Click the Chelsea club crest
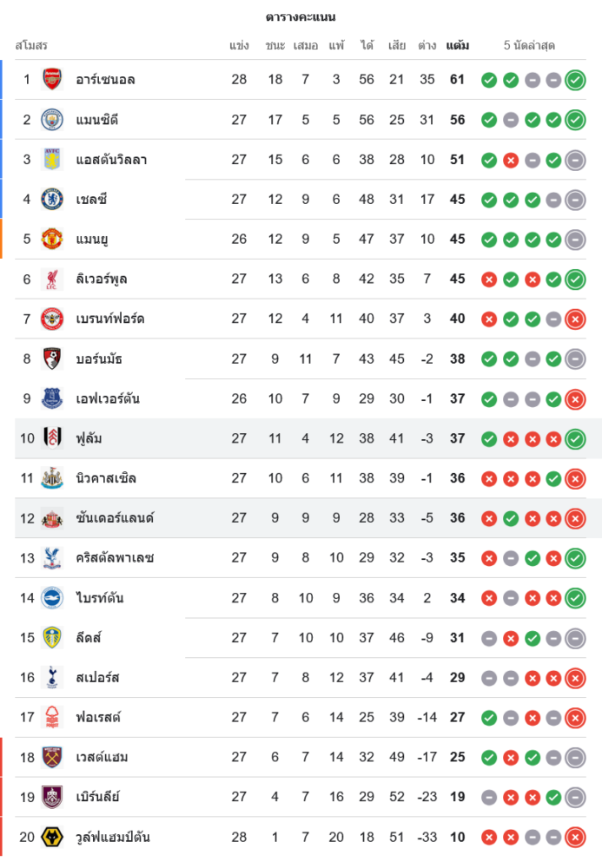 tap(52, 200)
